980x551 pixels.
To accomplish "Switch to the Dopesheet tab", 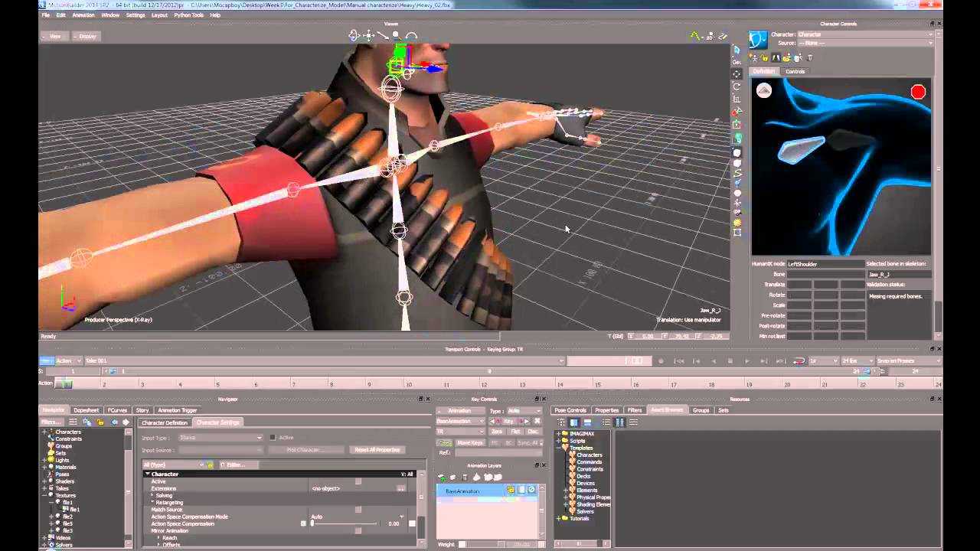I will (x=87, y=410).
